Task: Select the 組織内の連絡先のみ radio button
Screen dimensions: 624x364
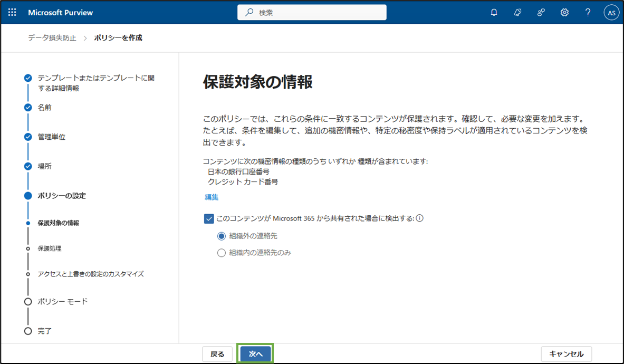Action: 221,253
